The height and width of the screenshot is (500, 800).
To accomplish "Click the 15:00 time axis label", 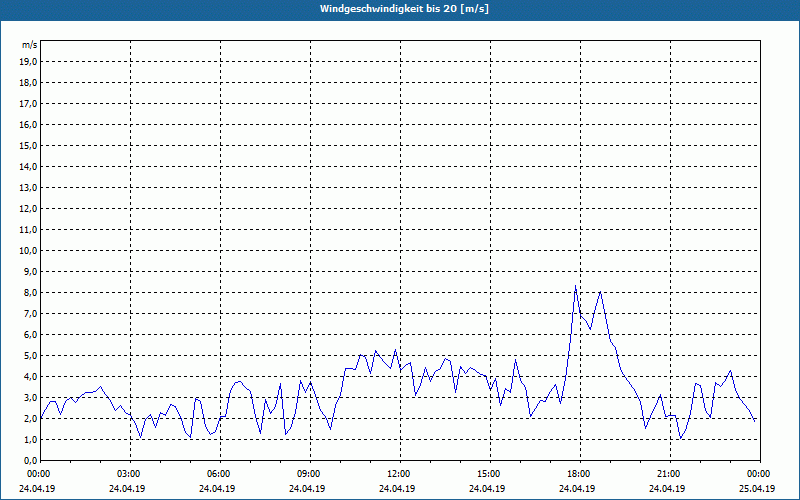I will [x=487, y=474].
